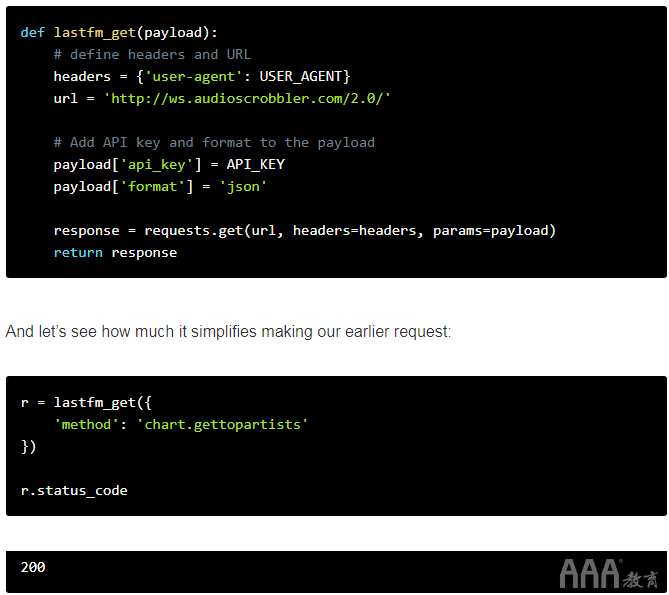Click the payload['api_key'] = API_KEY line
Viewport: 669px width, 595px height.
[x=169, y=165]
